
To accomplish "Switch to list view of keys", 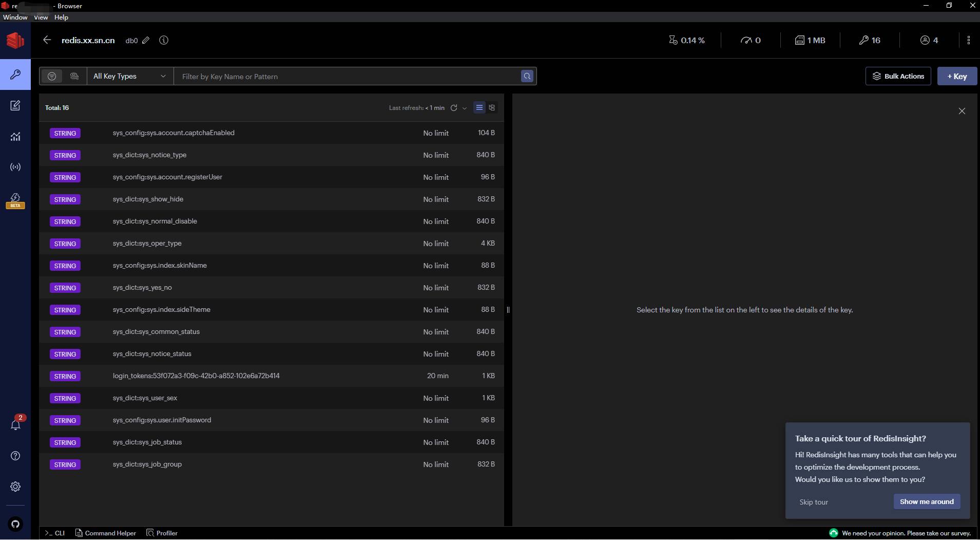I will pyautogui.click(x=479, y=107).
